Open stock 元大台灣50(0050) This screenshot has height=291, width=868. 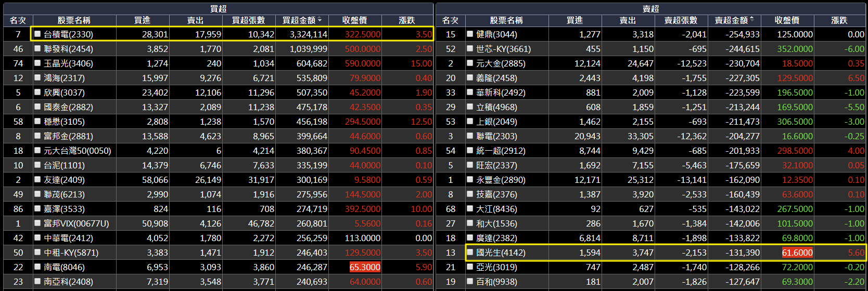(78, 151)
